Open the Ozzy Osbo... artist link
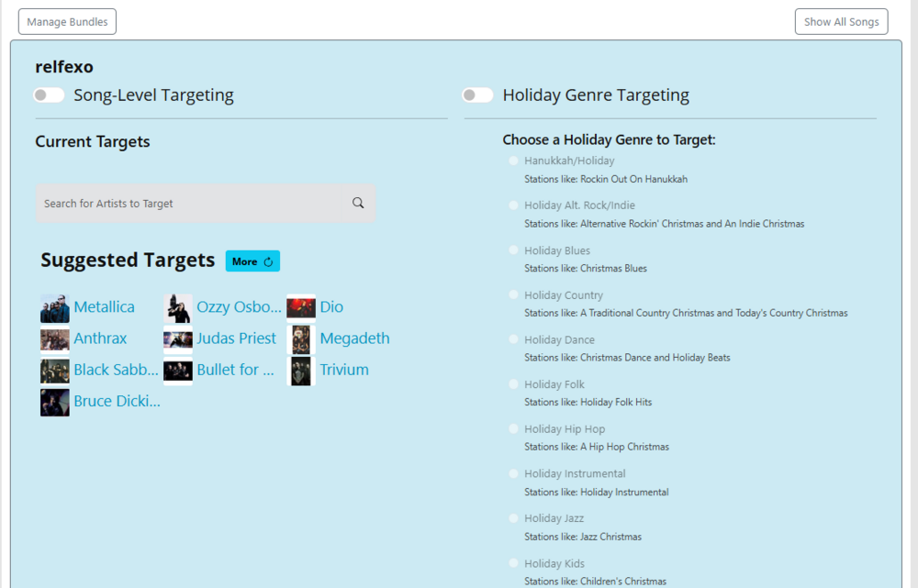The image size is (918, 588). pyautogui.click(x=239, y=306)
